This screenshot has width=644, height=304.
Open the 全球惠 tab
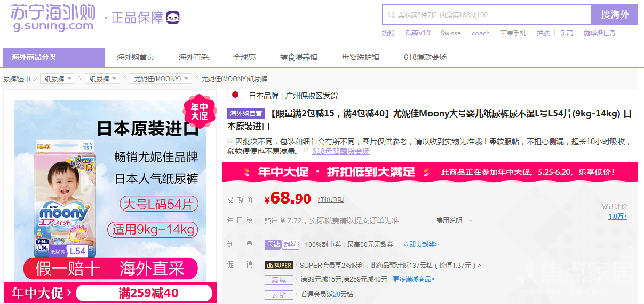pyautogui.click(x=244, y=57)
